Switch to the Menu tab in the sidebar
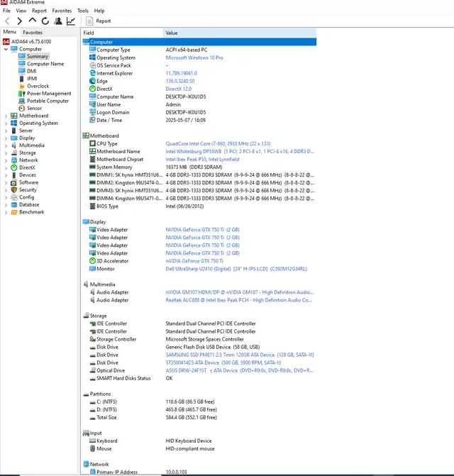The width and height of the screenshot is (454, 476). pyautogui.click(x=10, y=32)
